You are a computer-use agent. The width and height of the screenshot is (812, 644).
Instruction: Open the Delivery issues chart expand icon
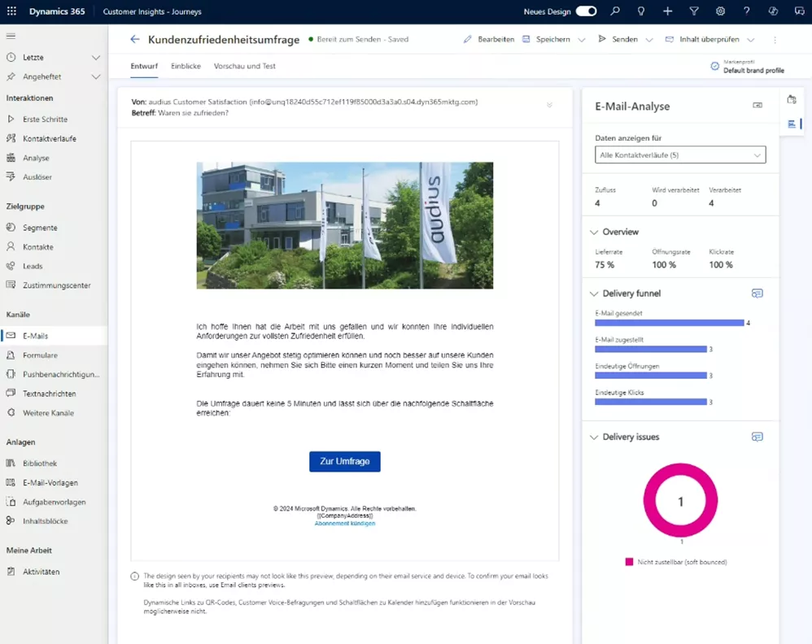click(x=757, y=437)
